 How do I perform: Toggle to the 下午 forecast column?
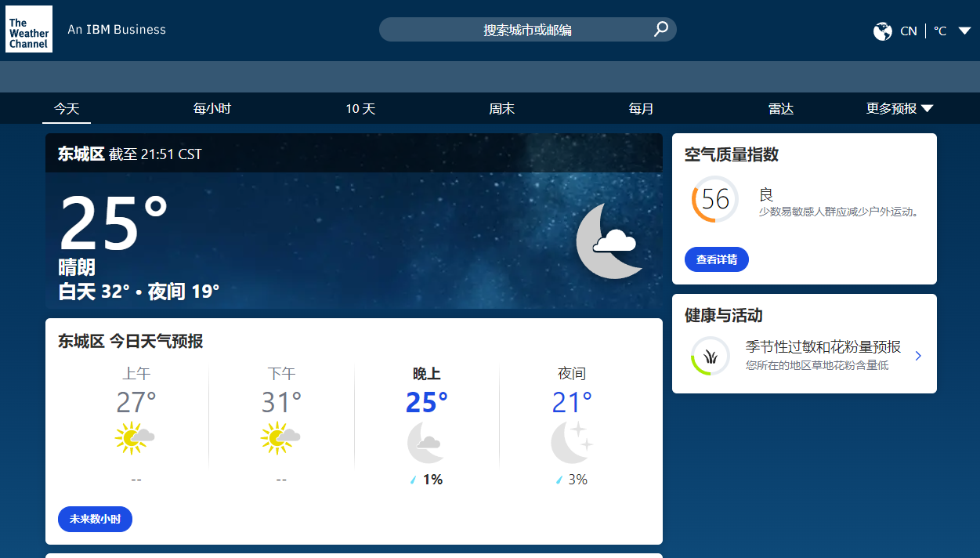281,423
